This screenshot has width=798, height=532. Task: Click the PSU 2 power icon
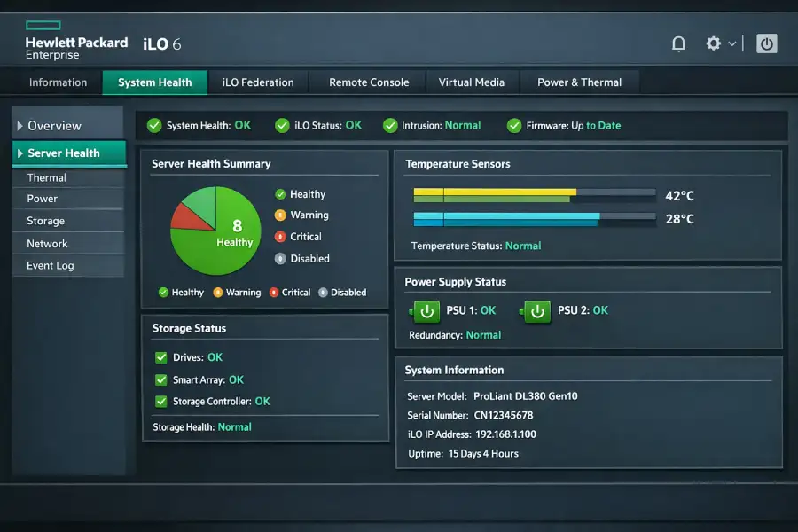536,311
